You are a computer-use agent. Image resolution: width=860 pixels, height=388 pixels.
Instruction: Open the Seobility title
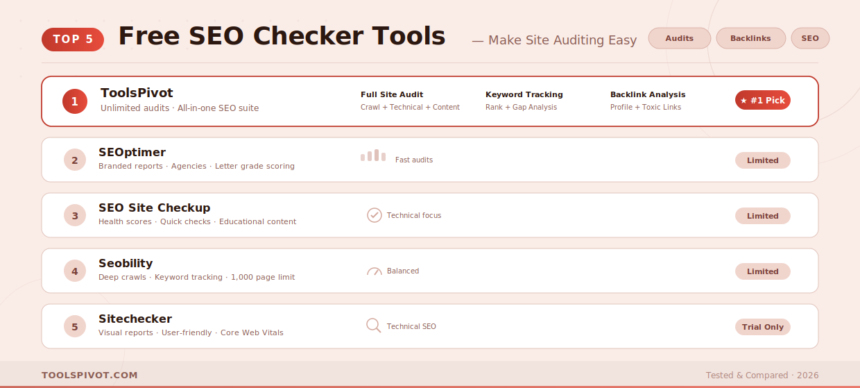click(x=126, y=263)
